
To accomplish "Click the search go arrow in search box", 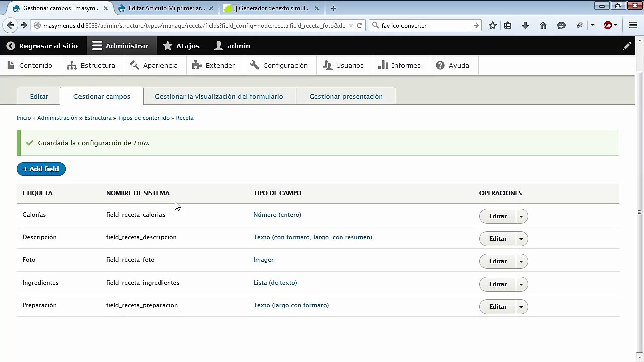I will (x=476, y=26).
